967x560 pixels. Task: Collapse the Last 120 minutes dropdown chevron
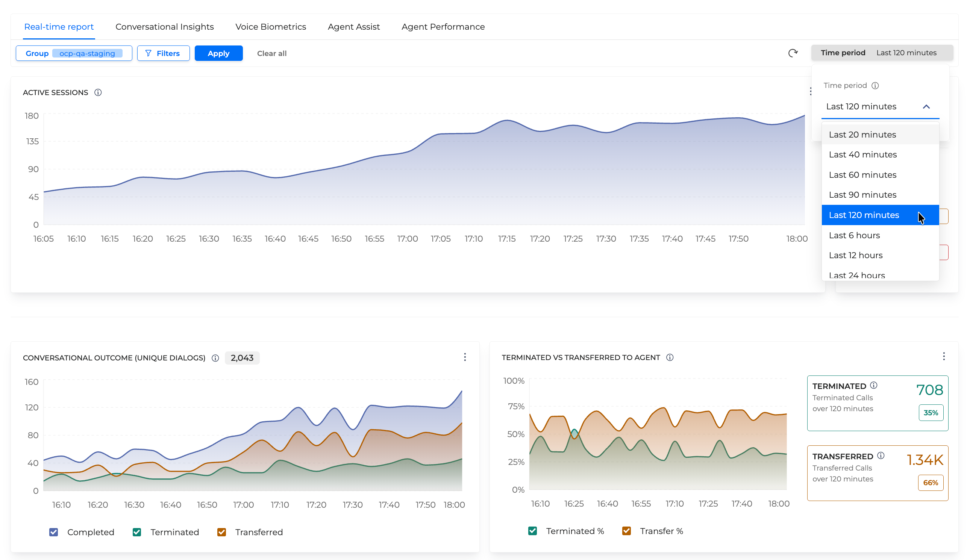926,107
